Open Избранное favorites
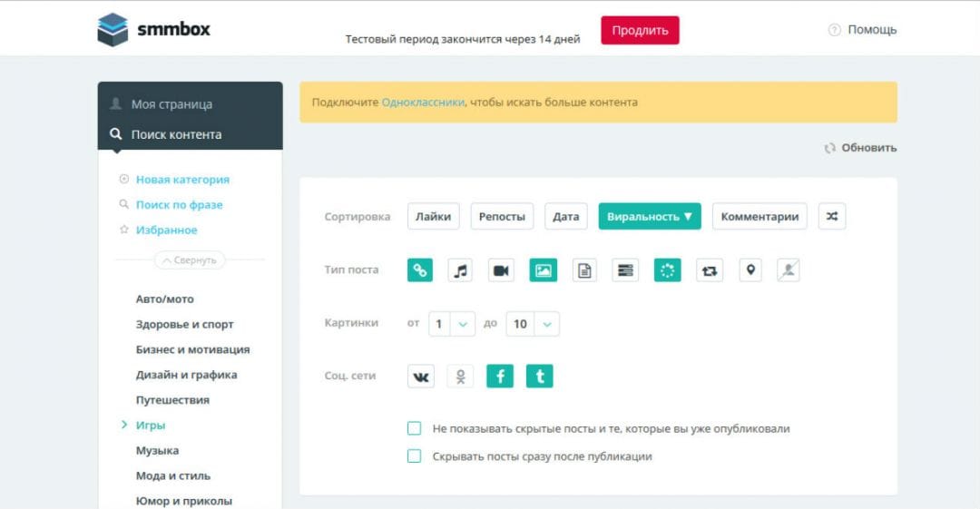This screenshot has height=509, width=980. (x=166, y=230)
